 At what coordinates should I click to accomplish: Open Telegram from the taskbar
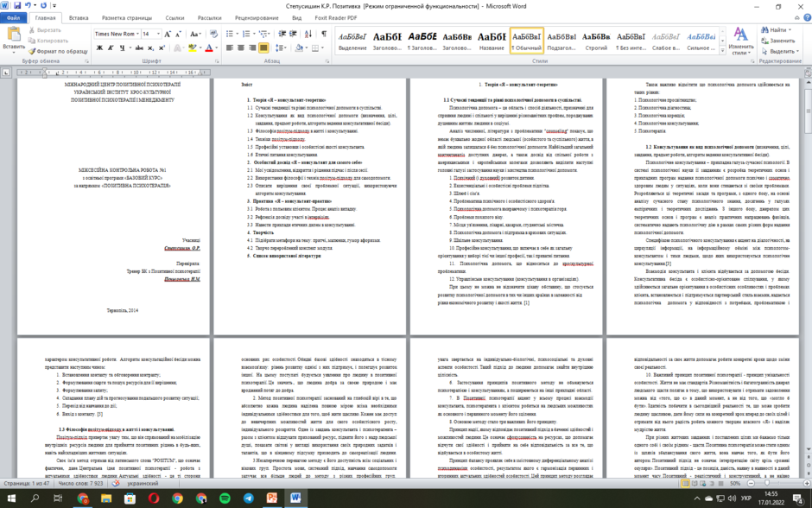[248, 498]
